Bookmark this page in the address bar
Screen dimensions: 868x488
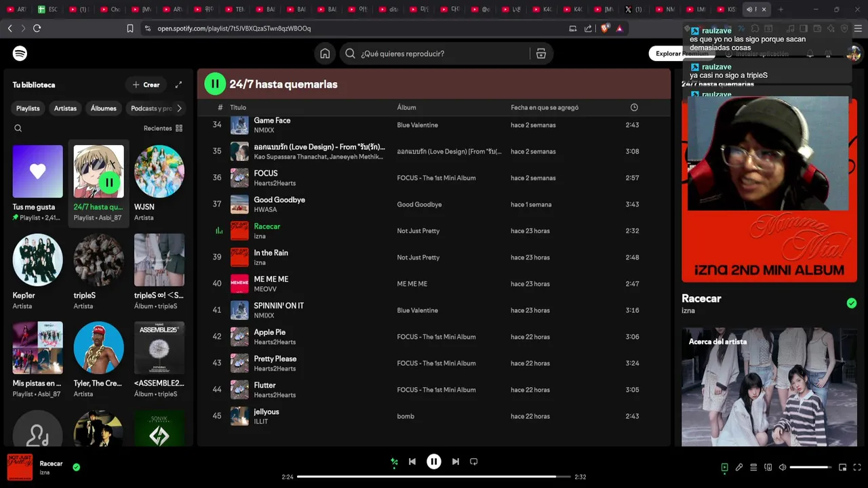(130, 28)
